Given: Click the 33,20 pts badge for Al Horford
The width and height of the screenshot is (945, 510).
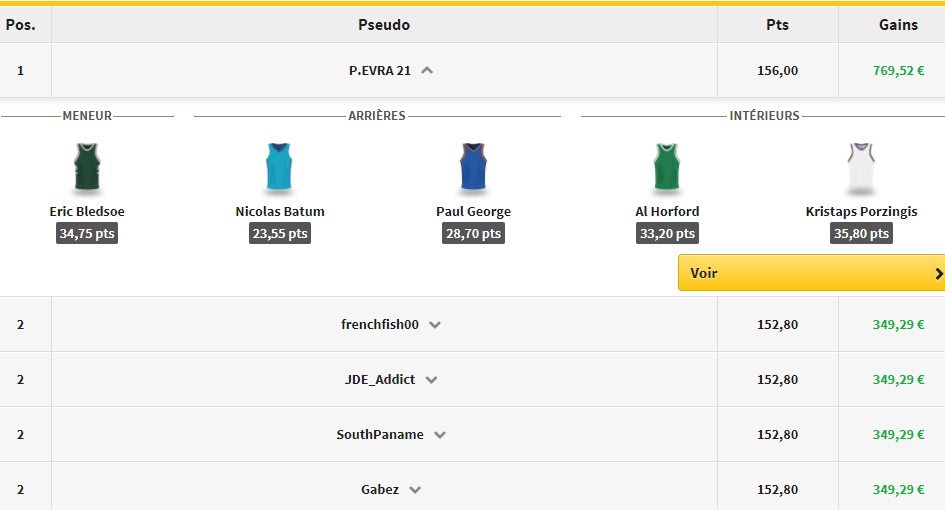Looking at the screenshot, I should point(667,234).
